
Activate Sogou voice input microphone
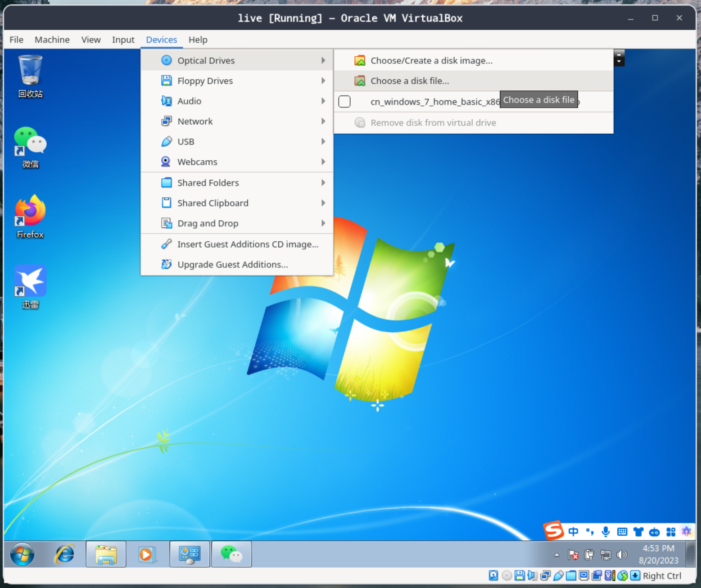coord(606,532)
